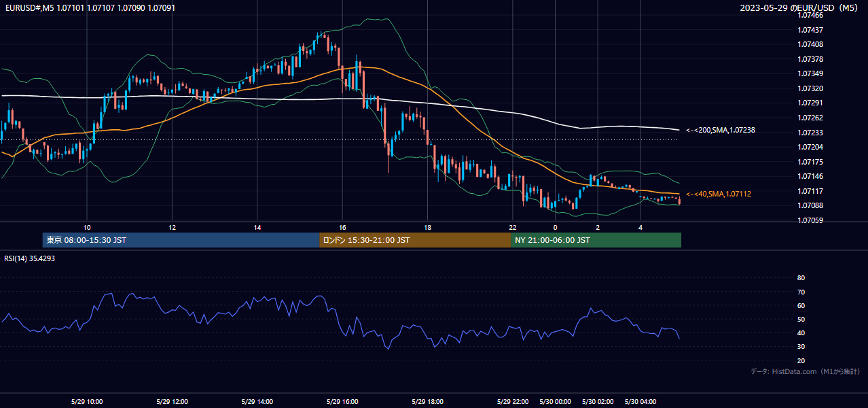Click the 5/29 22:00 date label
Viewport: 868px width, 408px height.
[513, 401]
